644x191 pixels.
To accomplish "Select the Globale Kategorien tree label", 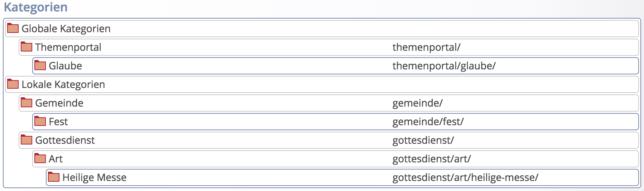I will pyautogui.click(x=66, y=29).
